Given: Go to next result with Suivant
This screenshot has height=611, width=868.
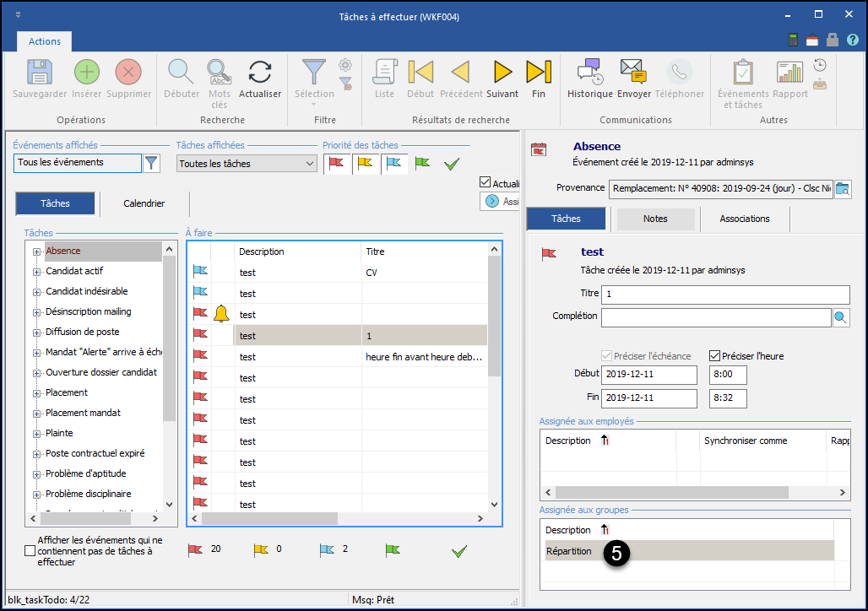Looking at the screenshot, I should [x=502, y=72].
